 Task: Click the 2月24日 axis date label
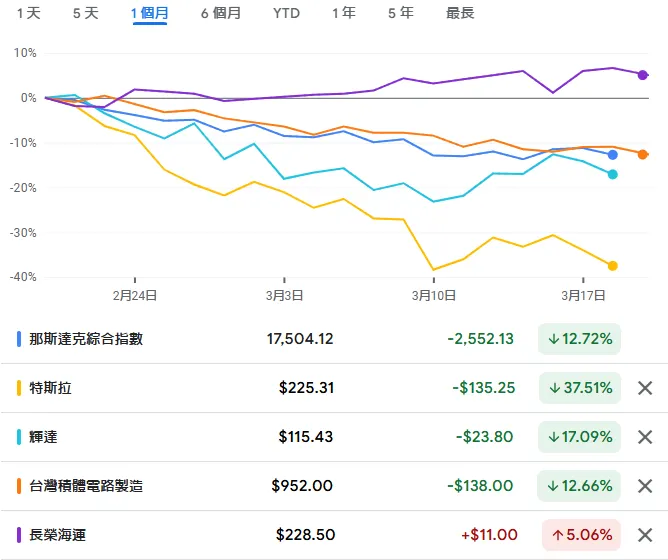[135, 295]
